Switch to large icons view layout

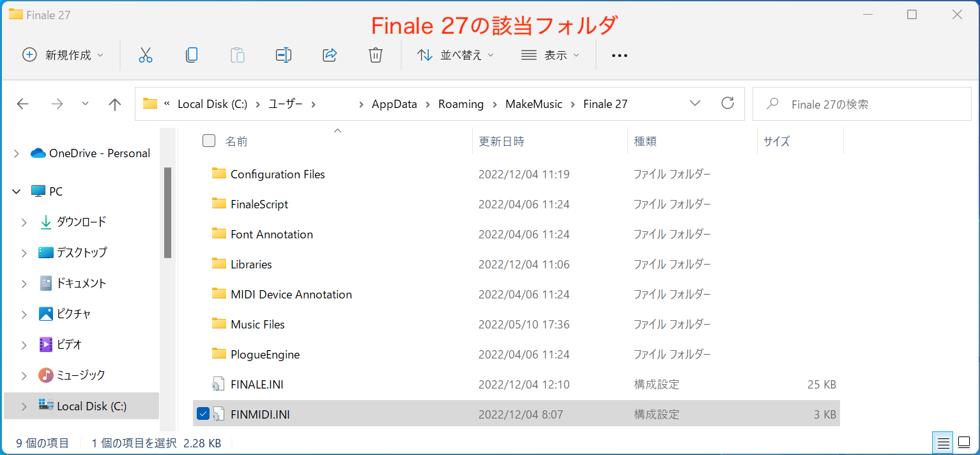click(963, 442)
